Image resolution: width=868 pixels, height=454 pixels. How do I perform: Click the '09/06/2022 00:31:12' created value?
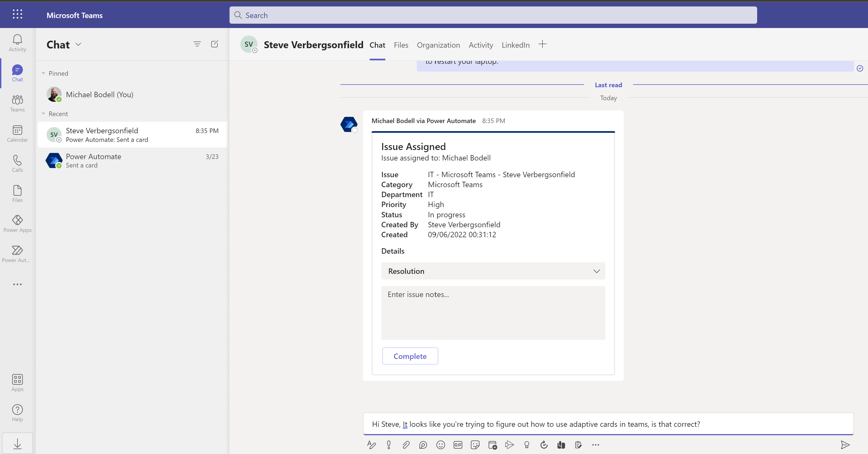[462, 235]
